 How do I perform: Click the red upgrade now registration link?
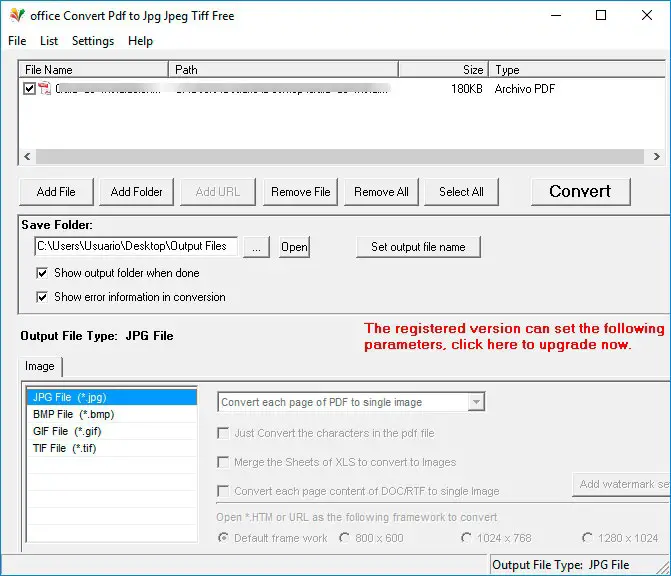[x=514, y=336]
